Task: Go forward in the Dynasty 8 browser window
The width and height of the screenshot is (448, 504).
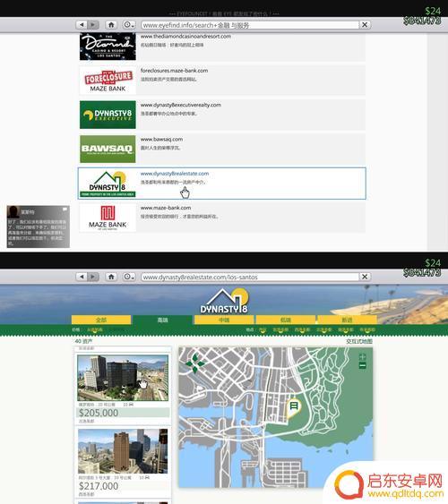Action: 93,277
